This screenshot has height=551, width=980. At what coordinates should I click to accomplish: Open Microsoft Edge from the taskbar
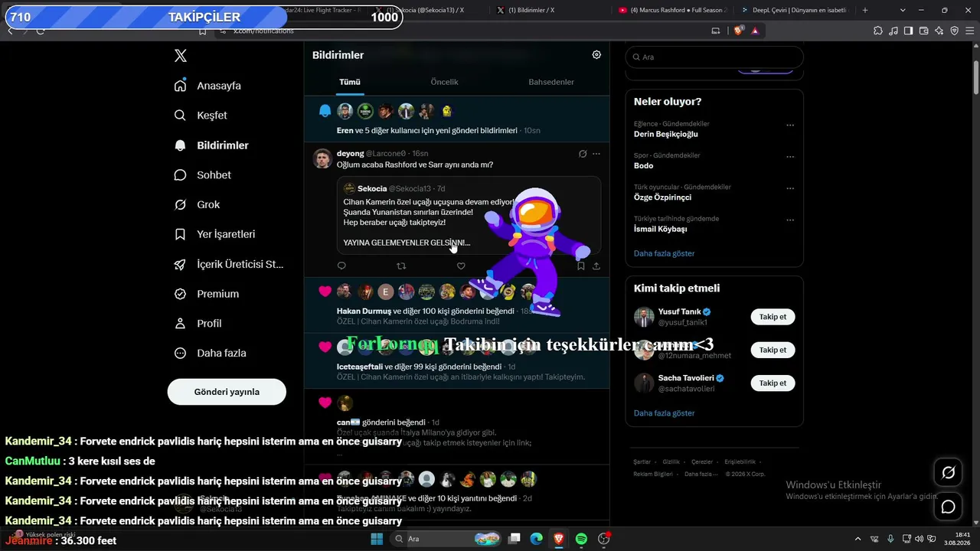point(537,539)
